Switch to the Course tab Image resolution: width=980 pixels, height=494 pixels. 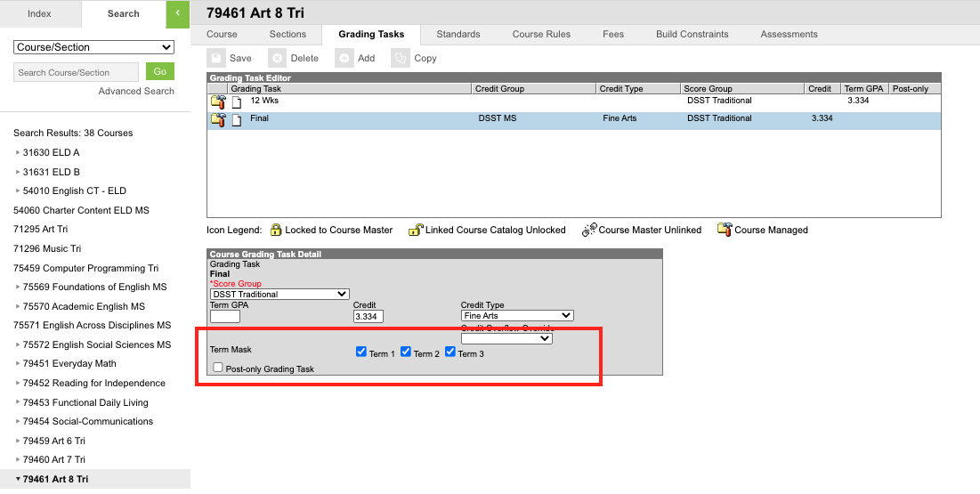pos(222,35)
